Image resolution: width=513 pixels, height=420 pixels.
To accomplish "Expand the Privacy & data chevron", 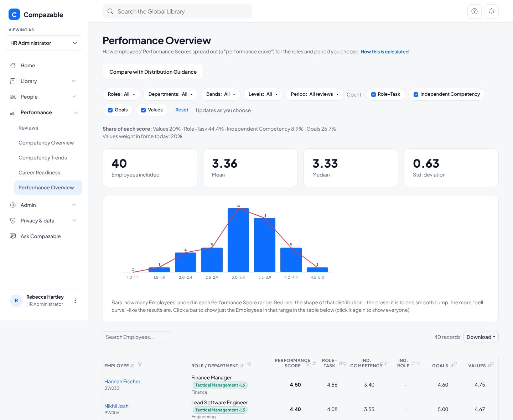I will pyautogui.click(x=74, y=221).
